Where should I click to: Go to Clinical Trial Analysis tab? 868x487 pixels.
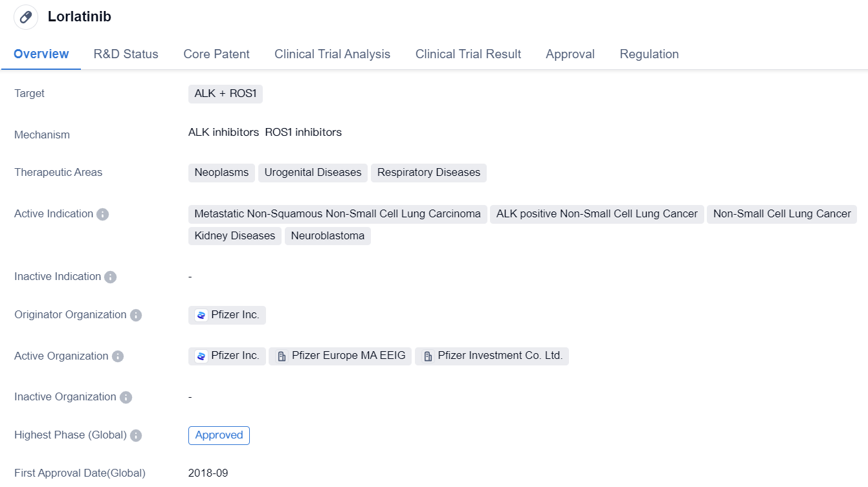(x=332, y=54)
